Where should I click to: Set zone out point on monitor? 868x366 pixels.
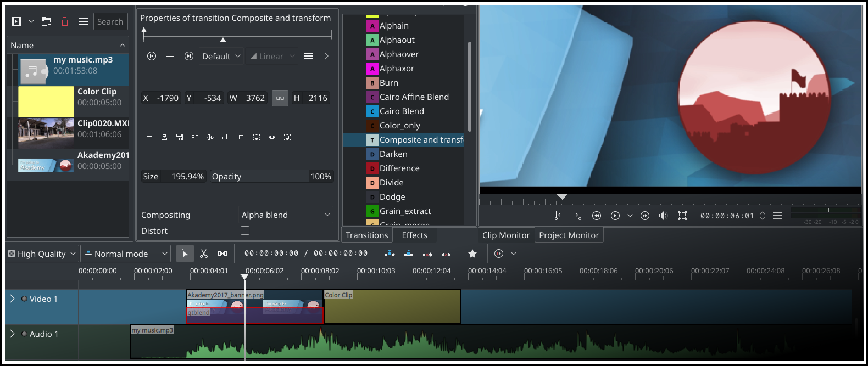click(577, 216)
